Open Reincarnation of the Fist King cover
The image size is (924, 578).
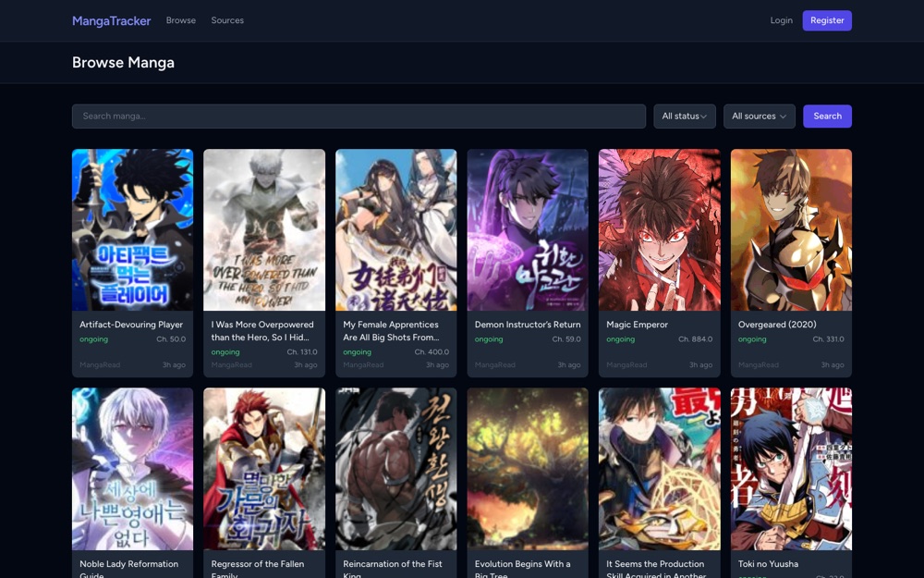(396, 469)
